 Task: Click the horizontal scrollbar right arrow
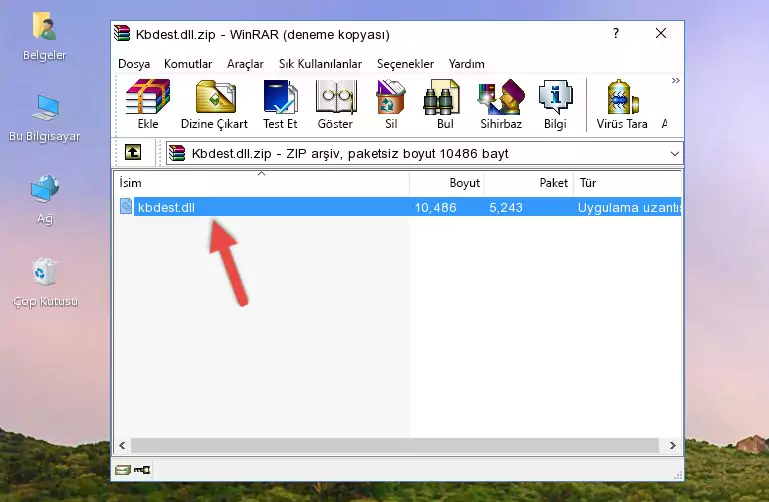pos(672,445)
